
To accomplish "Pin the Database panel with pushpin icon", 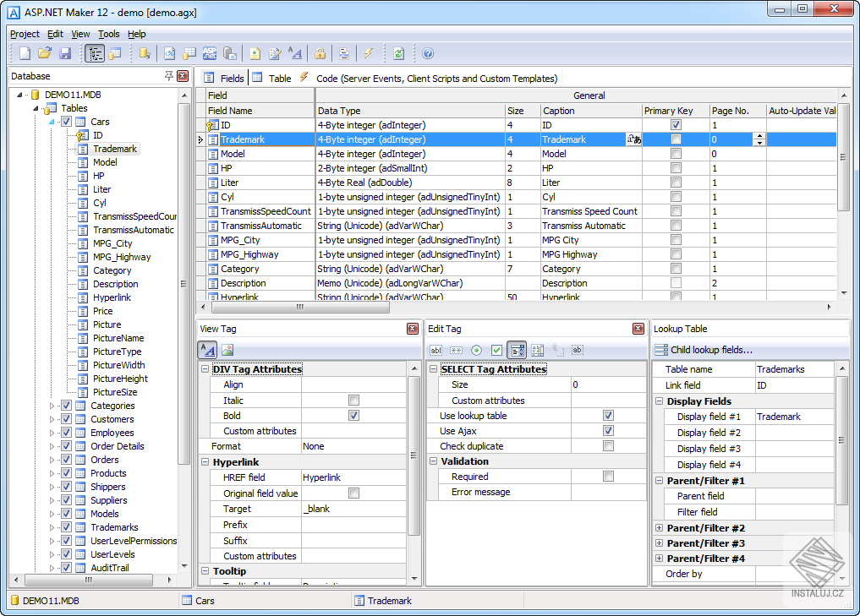I will pos(169,76).
